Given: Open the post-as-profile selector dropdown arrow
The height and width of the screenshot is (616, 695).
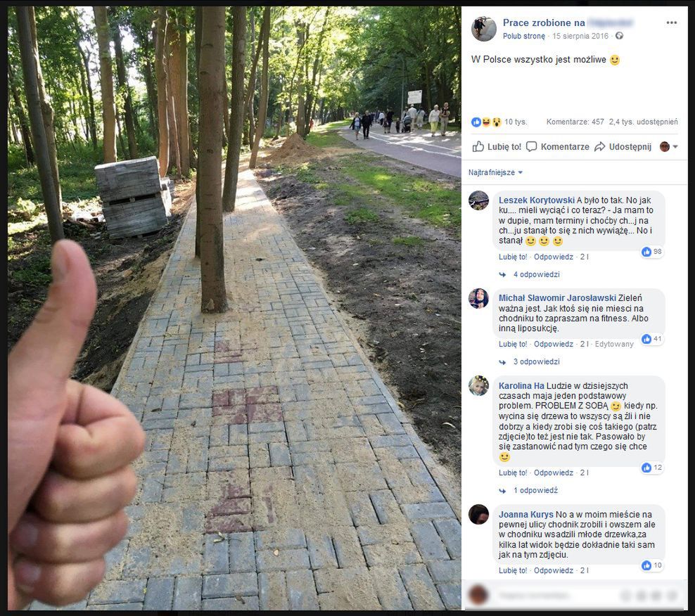Looking at the screenshot, I should click(675, 147).
